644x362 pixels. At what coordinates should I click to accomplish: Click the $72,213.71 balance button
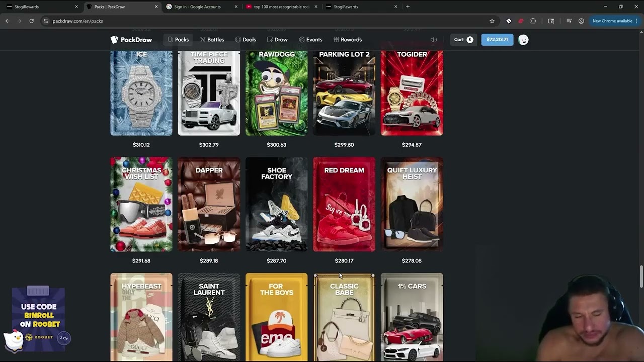[x=497, y=40]
